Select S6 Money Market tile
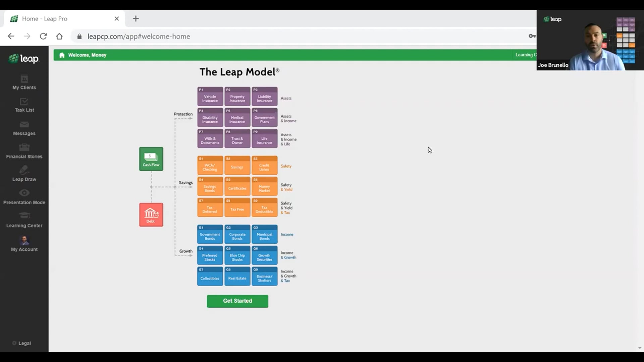 tap(265, 187)
